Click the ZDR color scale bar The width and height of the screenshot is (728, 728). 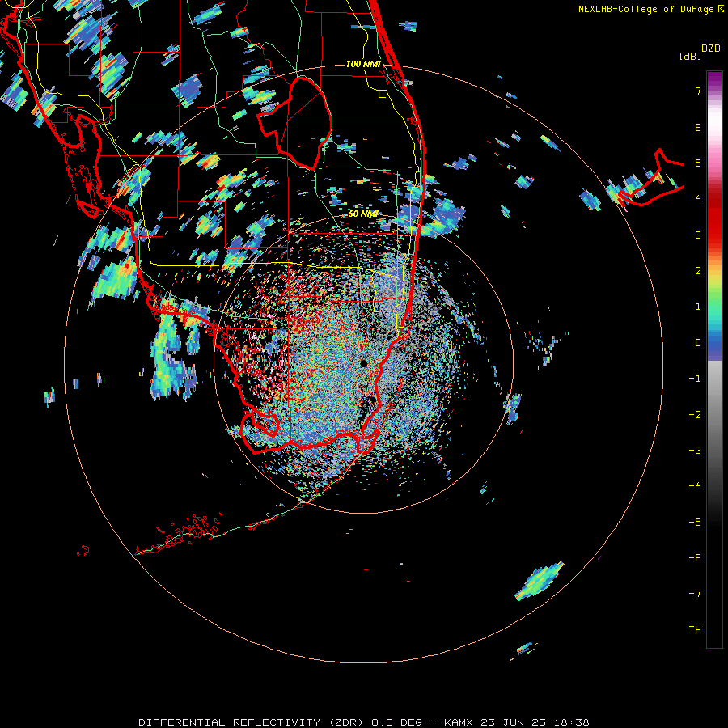pyautogui.click(x=714, y=359)
